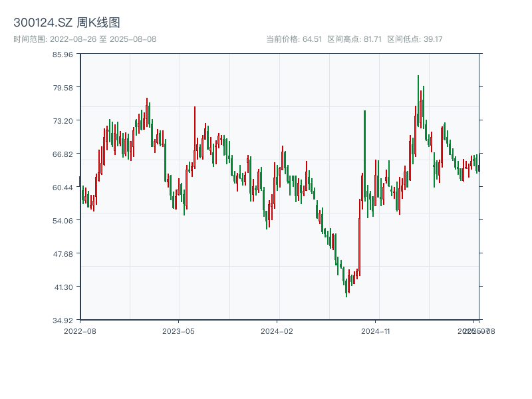Select the 时间范围 date range text

(x=84, y=39)
